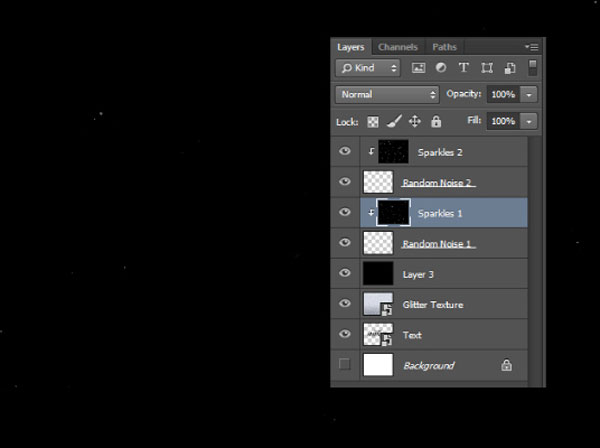Hide the Glitter Texture layer
This screenshot has height=448, width=600.
coord(345,303)
